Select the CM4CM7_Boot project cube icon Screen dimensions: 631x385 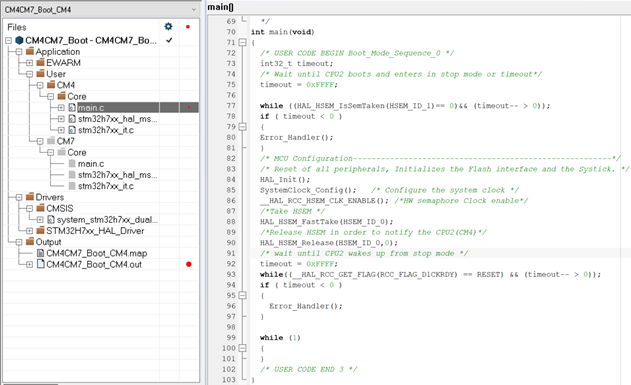point(19,40)
